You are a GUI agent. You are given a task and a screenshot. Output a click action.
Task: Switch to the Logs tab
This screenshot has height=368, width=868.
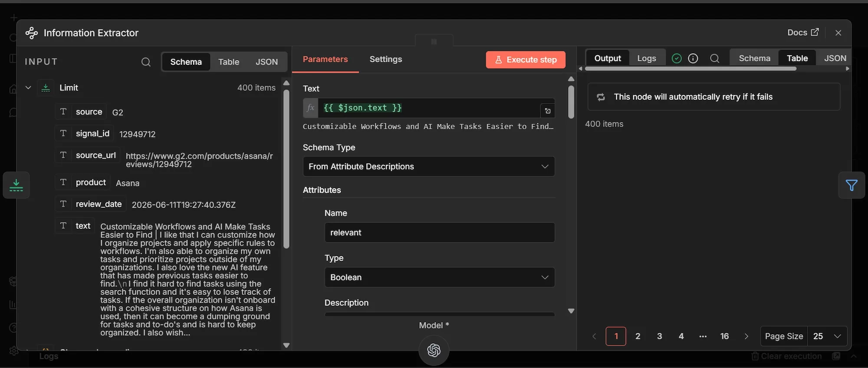647,58
